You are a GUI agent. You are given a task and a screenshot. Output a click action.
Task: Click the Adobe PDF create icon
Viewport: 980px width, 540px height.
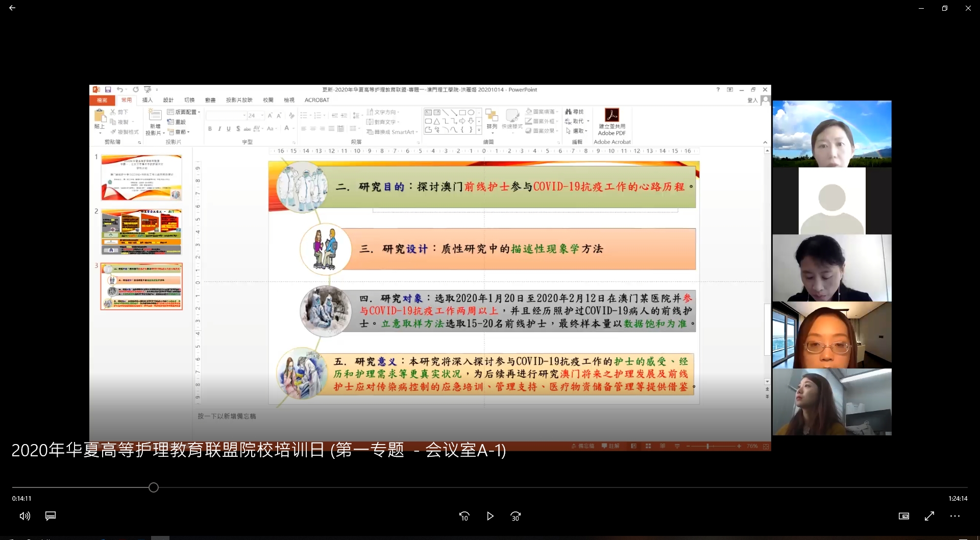click(x=611, y=115)
